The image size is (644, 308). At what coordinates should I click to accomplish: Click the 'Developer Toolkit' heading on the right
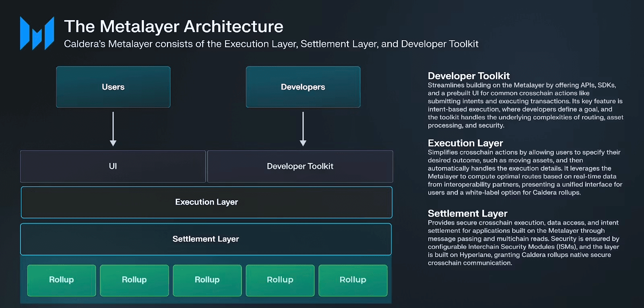tap(469, 76)
